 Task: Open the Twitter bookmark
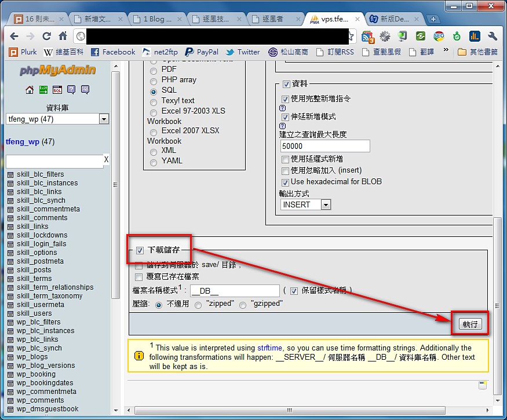pyautogui.click(x=243, y=52)
